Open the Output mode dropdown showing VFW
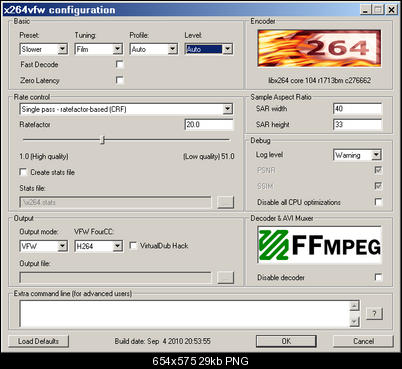Viewport: 402px width, 369px height. click(44, 246)
